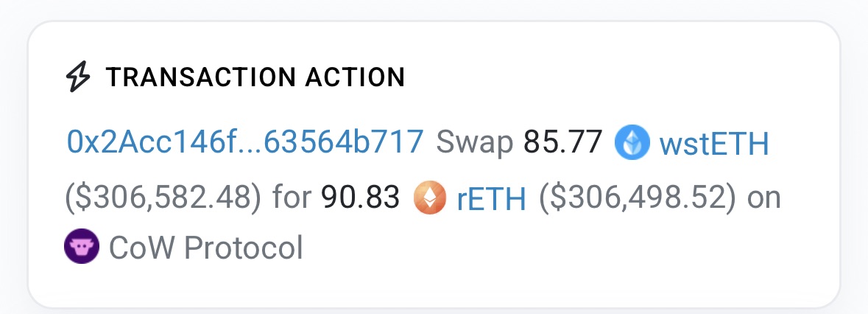Open the 0x2Acc146f...63564b717 address link
The width and height of the screenshot is (868, 314).
point(245,142)
